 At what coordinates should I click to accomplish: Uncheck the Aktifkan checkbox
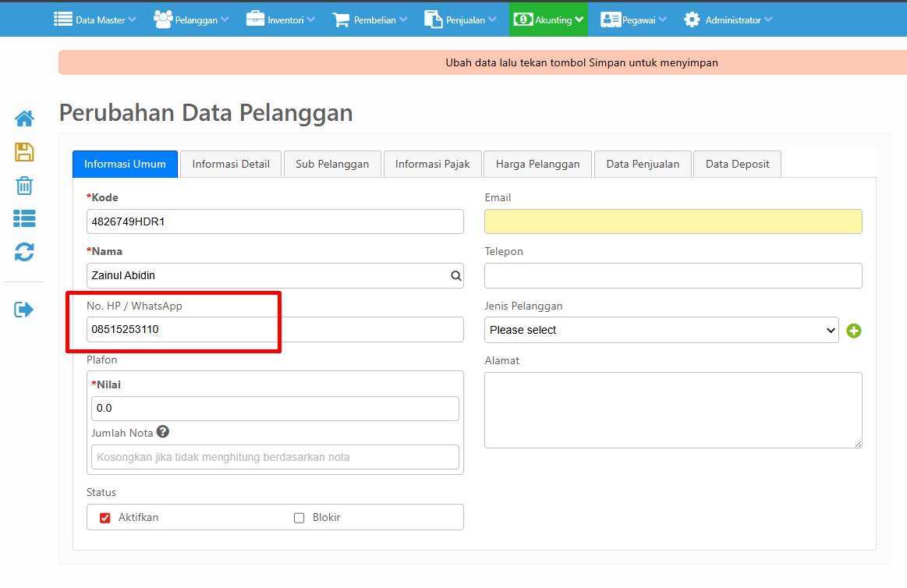105,518
